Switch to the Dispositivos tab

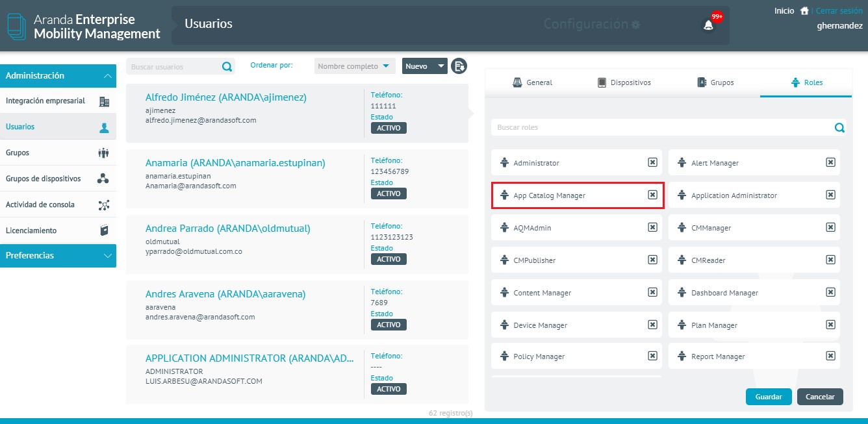[624, 82]
